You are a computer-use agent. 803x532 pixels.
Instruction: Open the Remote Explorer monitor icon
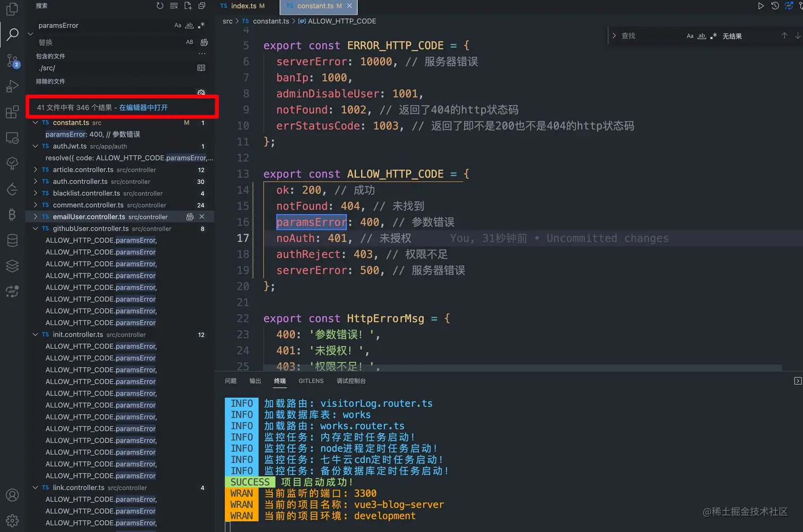pos(12,138)
